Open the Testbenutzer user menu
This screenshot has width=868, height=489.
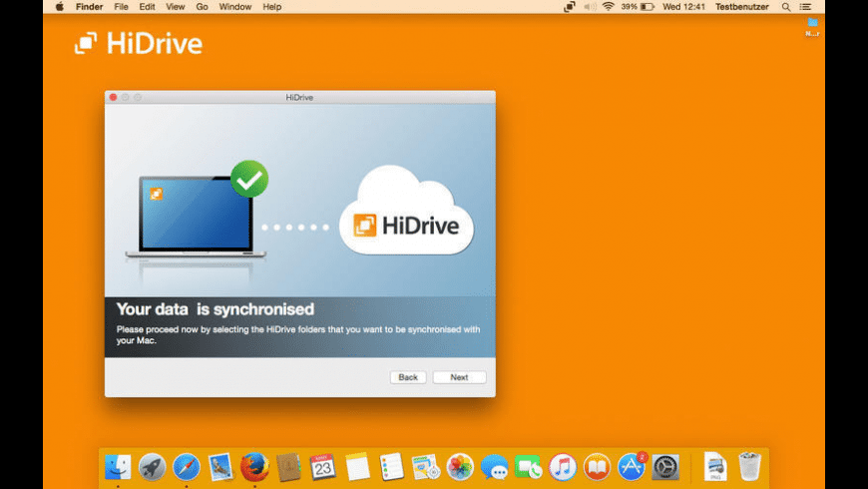pyautogui.click(x=741, y=7)
